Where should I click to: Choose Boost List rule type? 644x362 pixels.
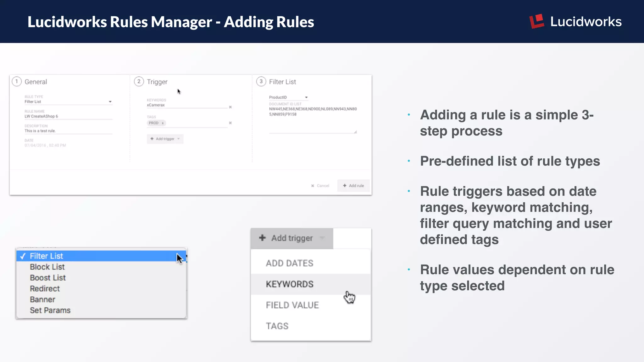(101, 278)
